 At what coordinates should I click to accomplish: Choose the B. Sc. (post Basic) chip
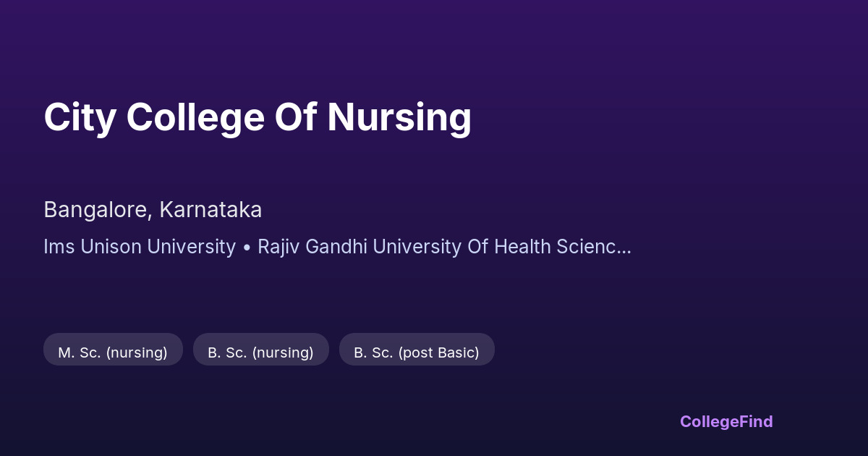coord(417,352)
